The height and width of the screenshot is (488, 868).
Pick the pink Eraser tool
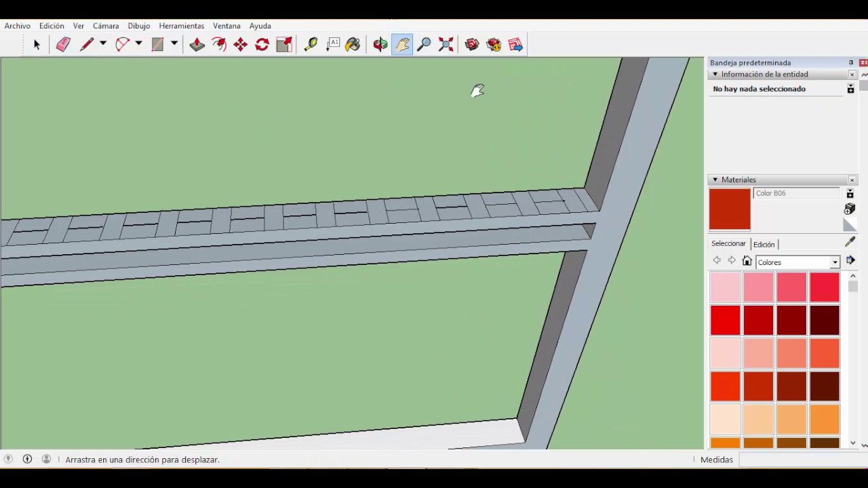pos(63,45)
